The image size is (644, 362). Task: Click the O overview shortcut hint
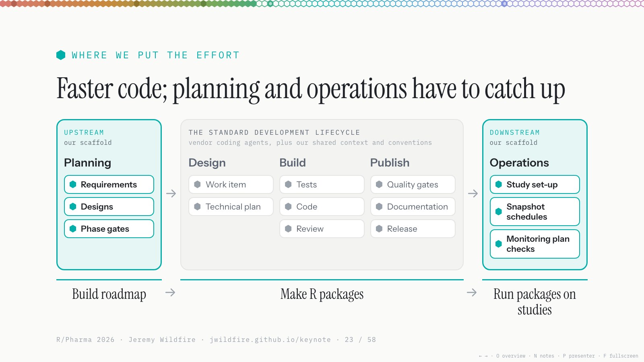click(x=511, y=356)
